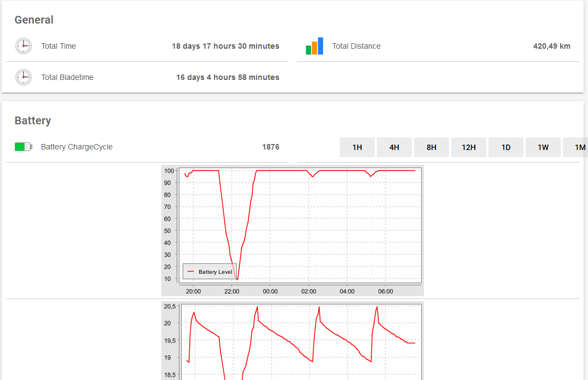This screenshot has width=588, height=380.
Task: Click the General section heading
Action: (34, 20)
